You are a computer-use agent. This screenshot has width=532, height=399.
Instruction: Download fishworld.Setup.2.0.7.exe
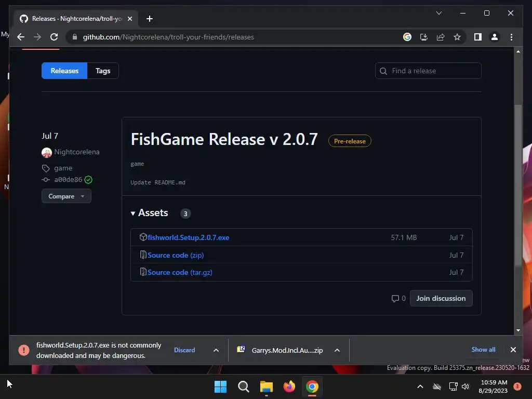(x=188, y=237)
